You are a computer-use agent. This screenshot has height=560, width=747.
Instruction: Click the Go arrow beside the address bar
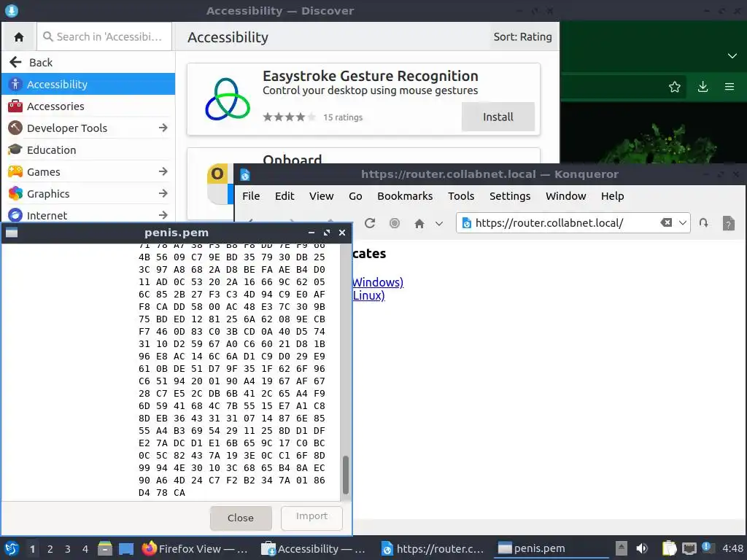point(704,223)
